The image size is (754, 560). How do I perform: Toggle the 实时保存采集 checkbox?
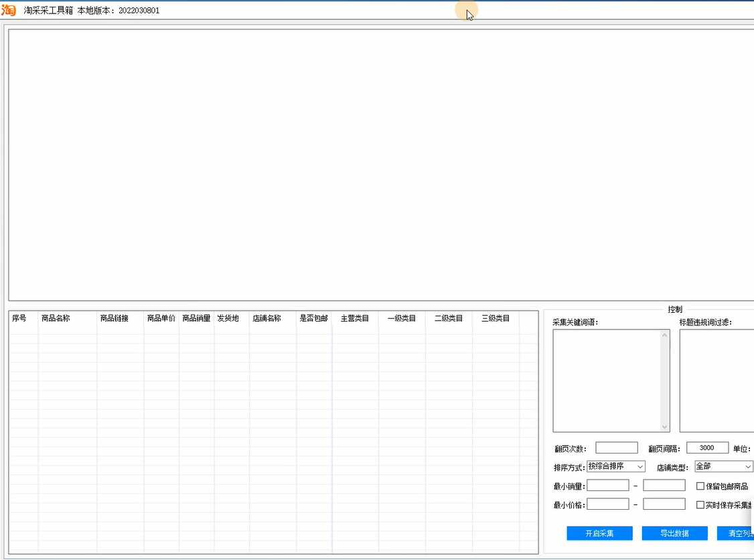700,505
